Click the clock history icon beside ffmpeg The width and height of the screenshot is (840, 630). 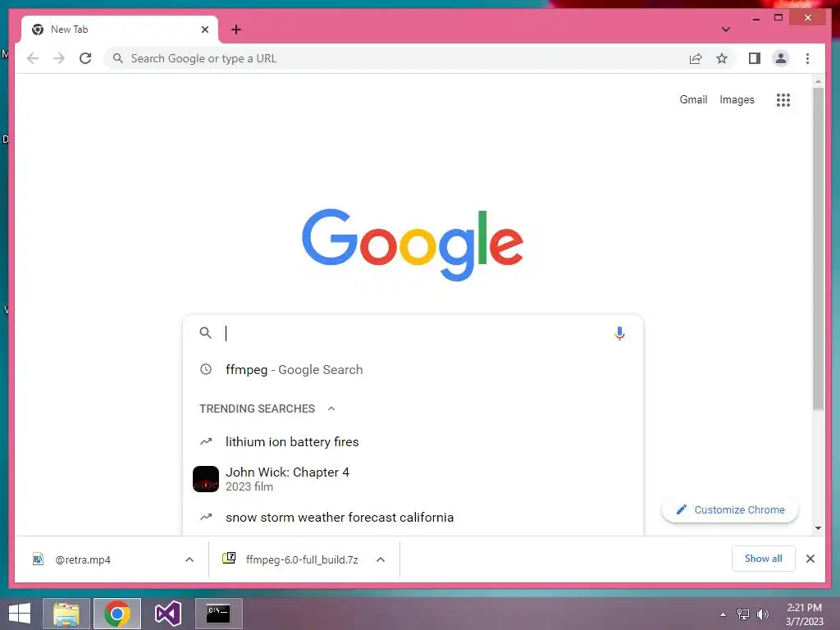(206, 369)
